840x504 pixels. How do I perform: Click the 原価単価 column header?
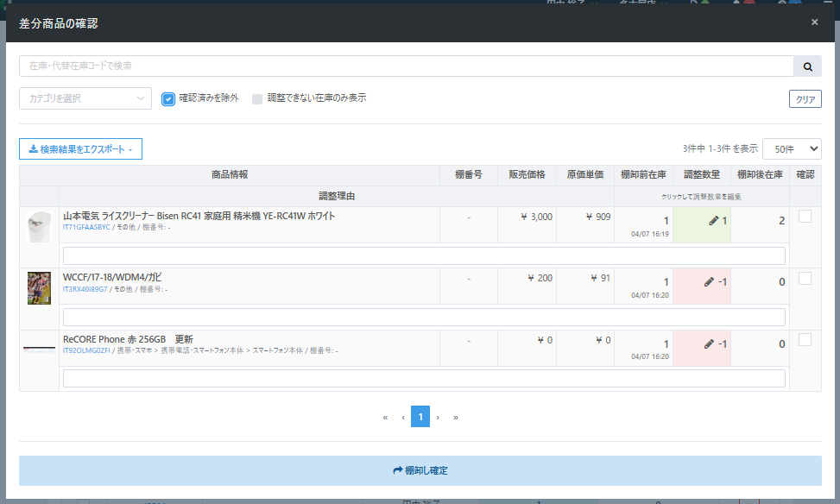[585, 175]
